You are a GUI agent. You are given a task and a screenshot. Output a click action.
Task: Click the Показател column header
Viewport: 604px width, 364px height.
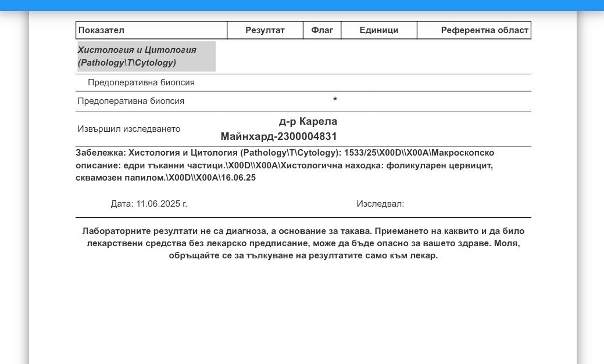point(101,30)
